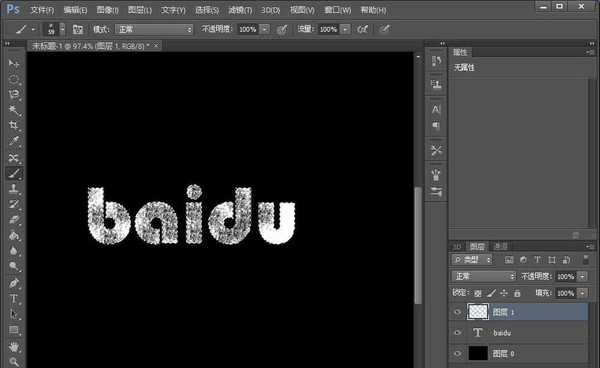Switch to the 通道 tab
Image resolution: width=600 pixels, height=368 pixels.
point(501,246)
